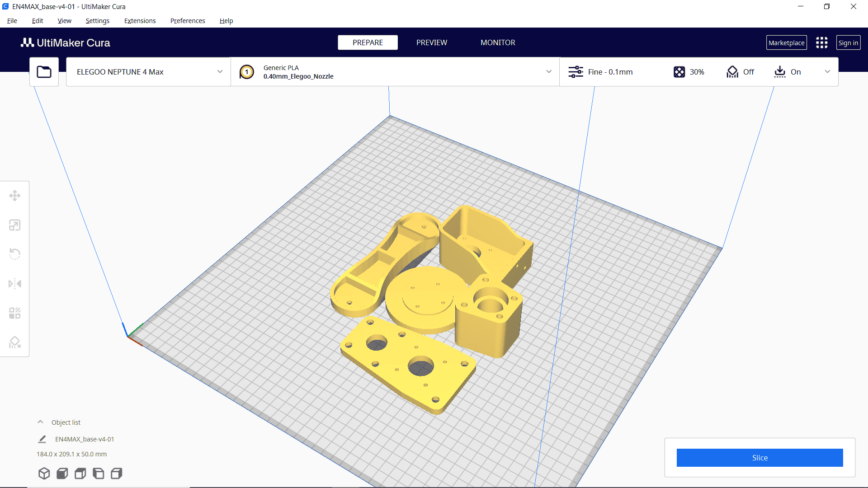The width and height of the screenshot is (868, 488).
Task: Select the Scale tool in left toolbar
Action: 14,225
